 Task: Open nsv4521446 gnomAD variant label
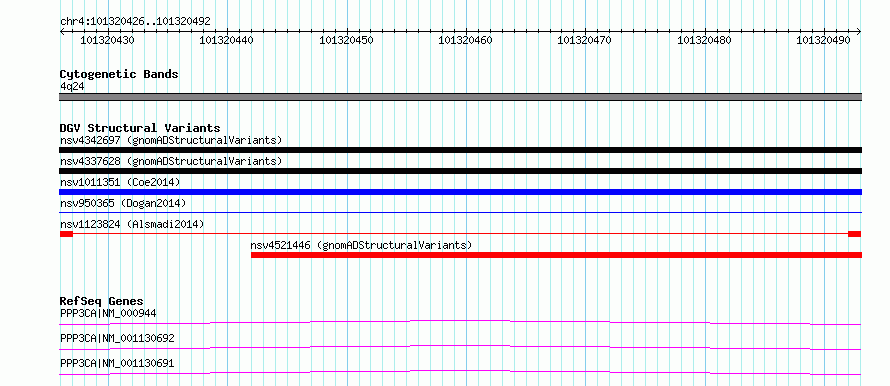(x=362, y=245)
